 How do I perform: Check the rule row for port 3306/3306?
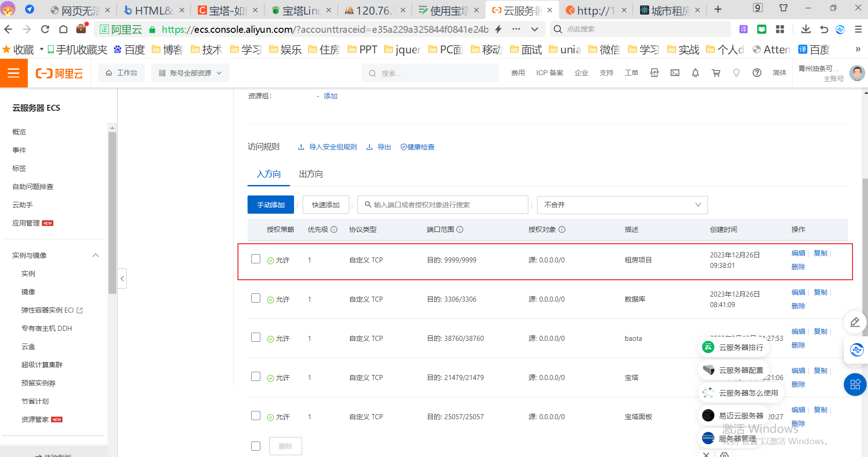coord(256,298)
